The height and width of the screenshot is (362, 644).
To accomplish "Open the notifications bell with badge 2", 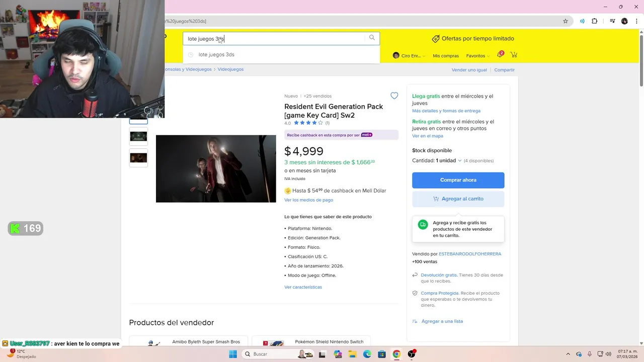I will pos(500,54).
